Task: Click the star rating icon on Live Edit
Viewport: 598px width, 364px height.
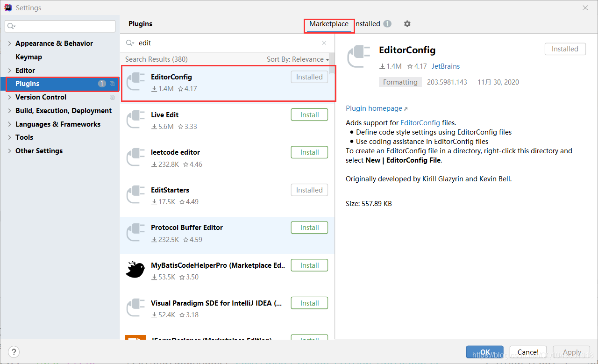Action: coord(181,127)
